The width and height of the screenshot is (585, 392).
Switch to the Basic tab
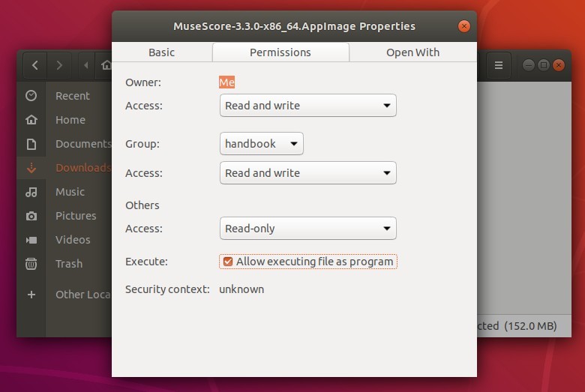(x=161, y=52)
